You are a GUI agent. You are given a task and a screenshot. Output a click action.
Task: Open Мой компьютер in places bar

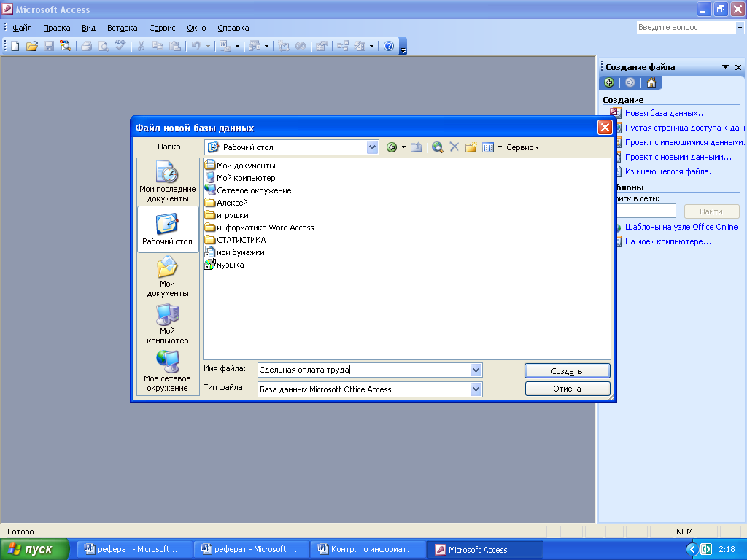(x=168, y=324)
